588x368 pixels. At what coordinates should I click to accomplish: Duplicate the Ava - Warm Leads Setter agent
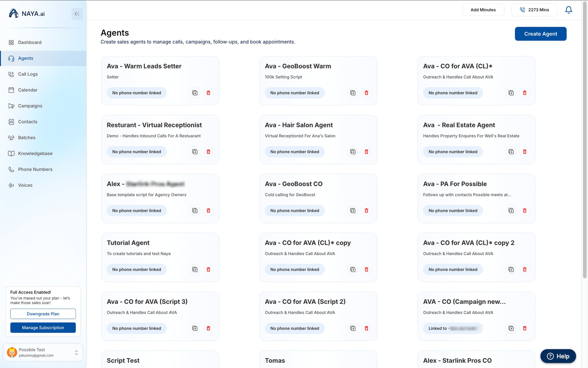(x=195, y=93)
